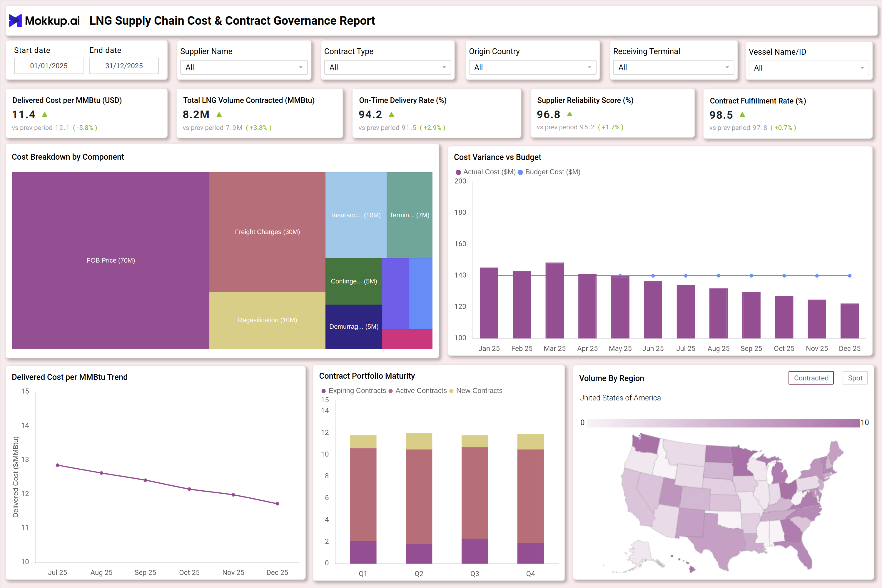882x588 pixels.
Task: Click the Contract Fulfillment Rate trend arrow
Action: [x=742, y=114]
